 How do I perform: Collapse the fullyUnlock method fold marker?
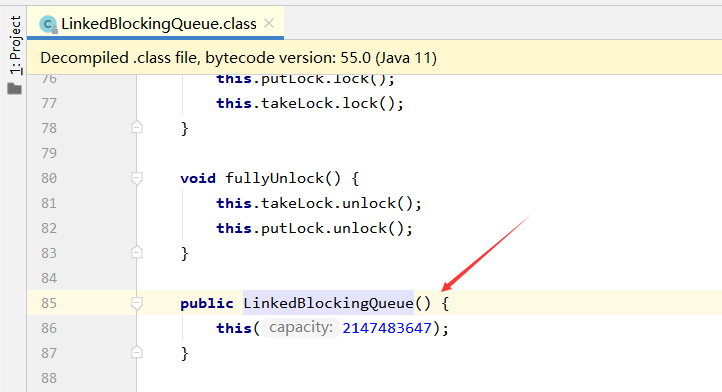pos(137,178)
